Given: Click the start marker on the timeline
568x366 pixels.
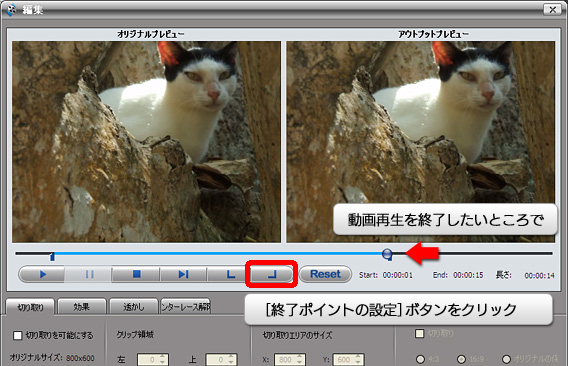Looking at the screenshot, I should click(52, 257).
